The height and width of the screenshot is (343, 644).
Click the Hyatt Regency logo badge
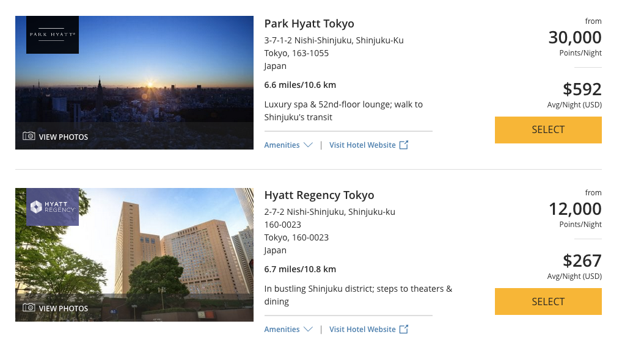point(53,207)
